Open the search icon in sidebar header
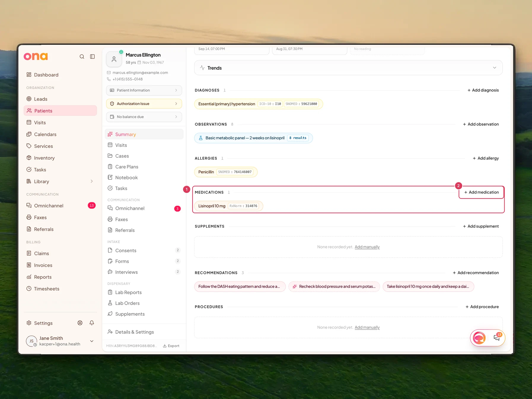532x399 pixels. point(82,57)
